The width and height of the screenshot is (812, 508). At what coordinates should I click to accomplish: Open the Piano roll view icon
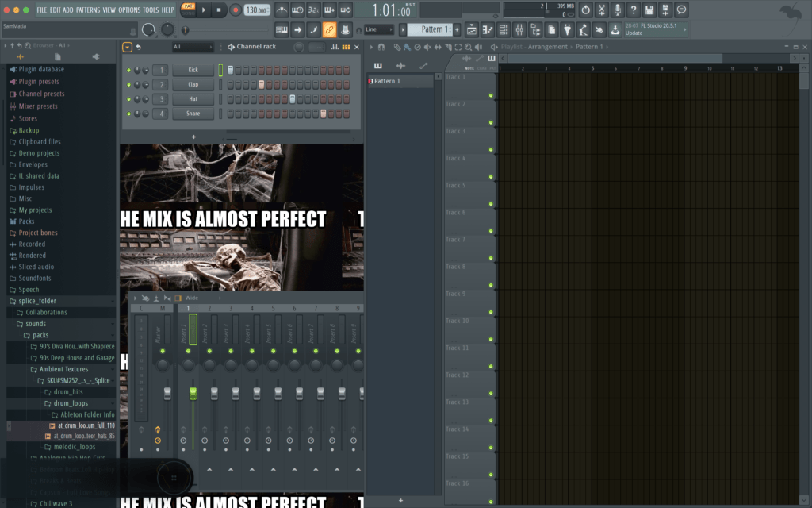point(488,30)
